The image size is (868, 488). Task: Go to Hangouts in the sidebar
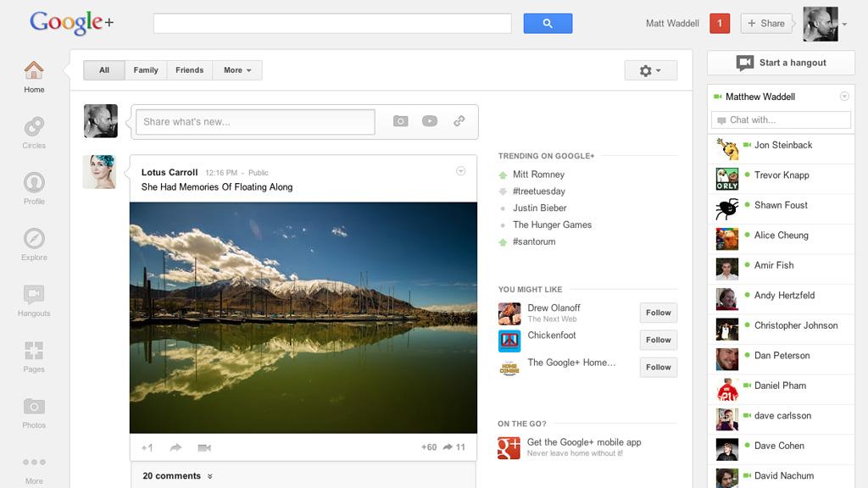click(34, 296)
